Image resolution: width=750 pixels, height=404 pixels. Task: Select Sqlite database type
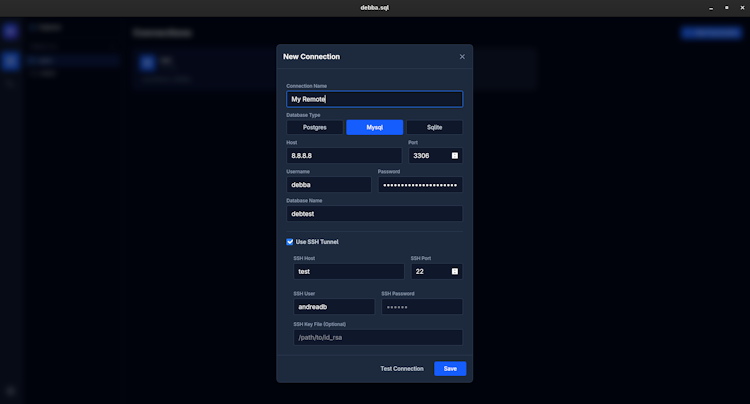434,127
